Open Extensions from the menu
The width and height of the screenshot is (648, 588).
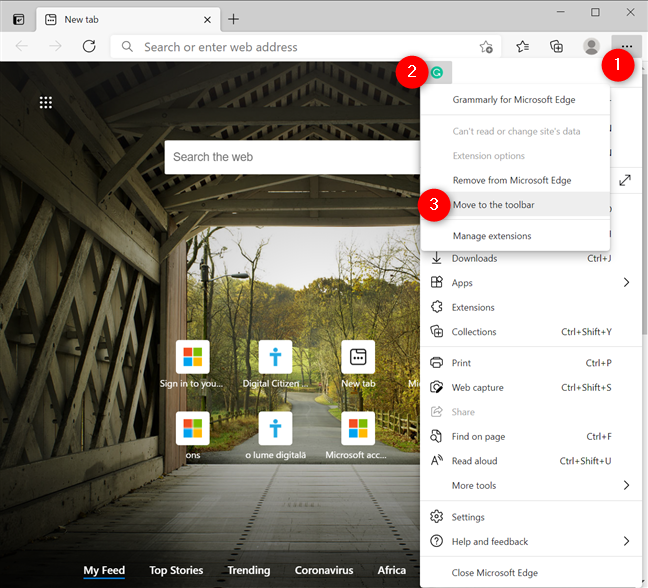pyautogui.click(x=531, y=307)
